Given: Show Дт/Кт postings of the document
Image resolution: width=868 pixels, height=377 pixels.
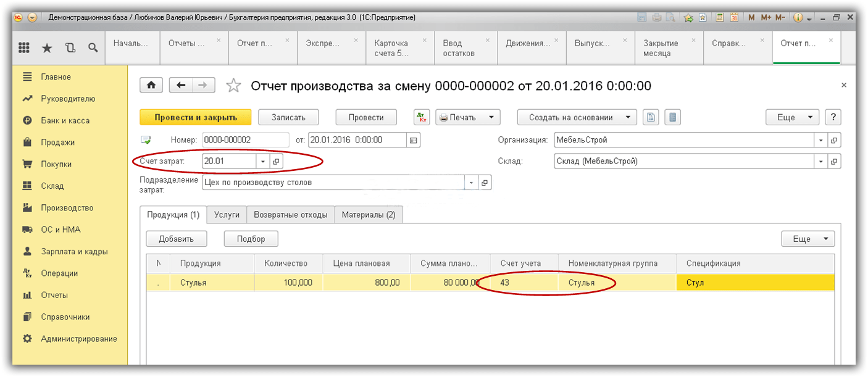Looking at the screenshot, I should click(422, 117).
